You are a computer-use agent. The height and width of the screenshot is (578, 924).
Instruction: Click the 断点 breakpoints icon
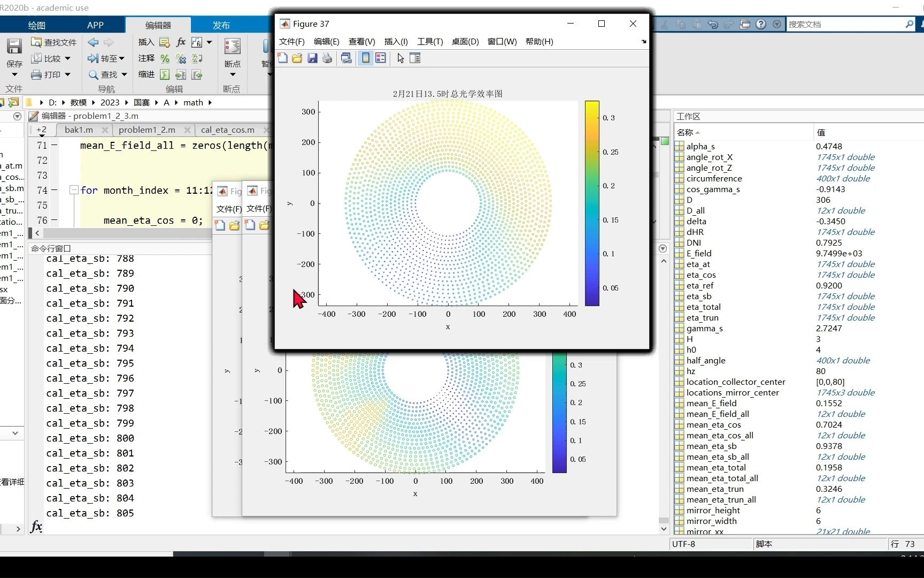click(x=232, y=47)
